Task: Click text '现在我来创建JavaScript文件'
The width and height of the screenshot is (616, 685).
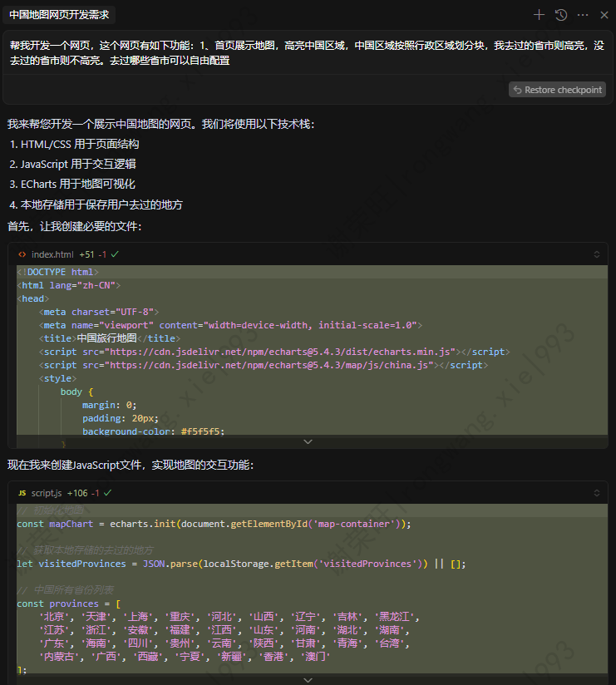Action: (x=74, y=465)
